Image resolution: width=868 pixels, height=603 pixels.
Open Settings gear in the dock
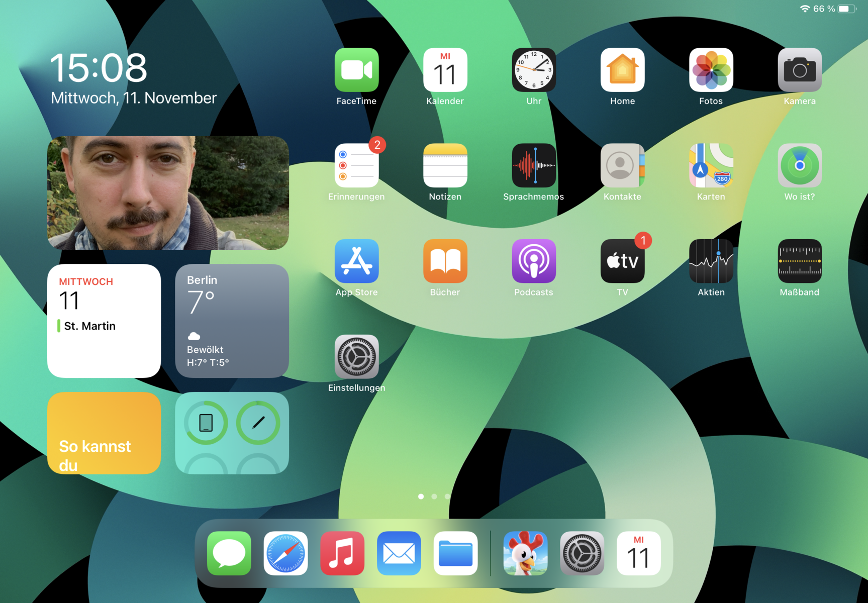coord(582,553)
